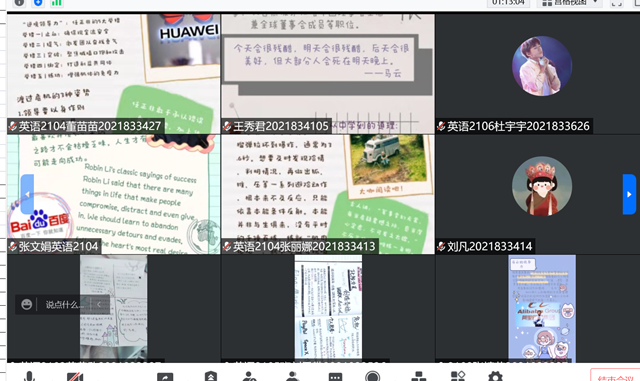Click the fullscreen icon
Screen dimensions: 640x381
pos(617,3)
